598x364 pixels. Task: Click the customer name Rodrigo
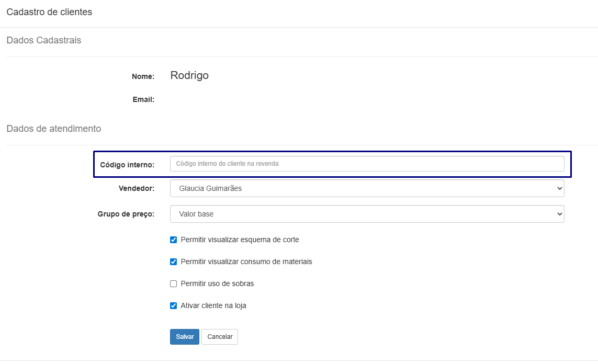[x=189, y=75]
